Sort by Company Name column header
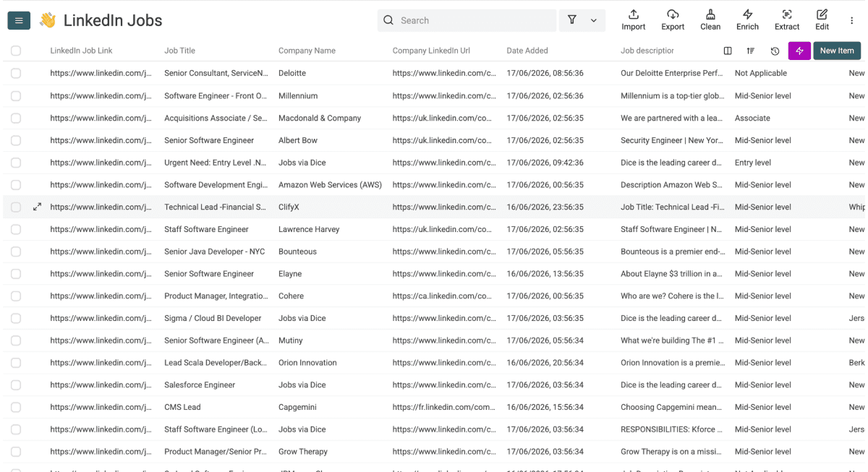Viewport: 868px width, 472px height. tap(307, 51)
